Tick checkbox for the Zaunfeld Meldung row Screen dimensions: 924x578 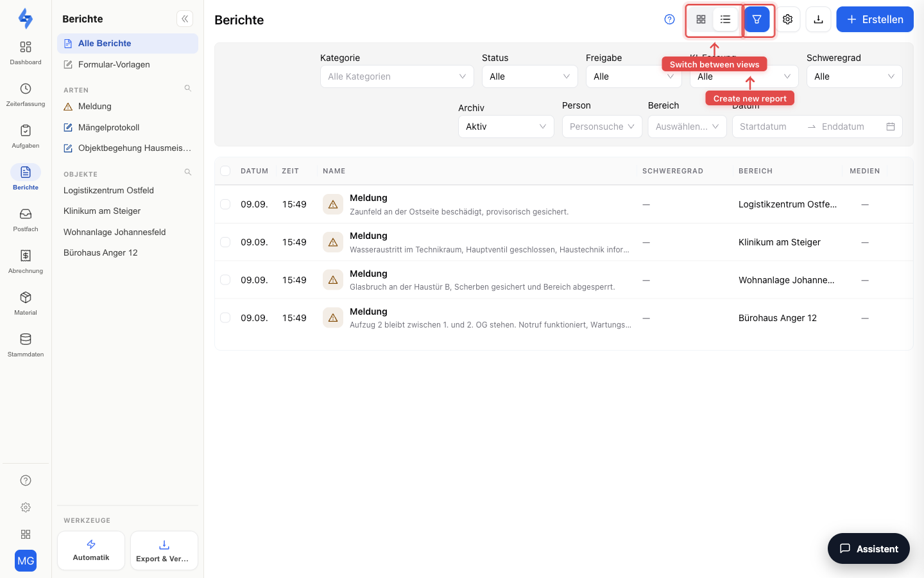pos(225,204)
